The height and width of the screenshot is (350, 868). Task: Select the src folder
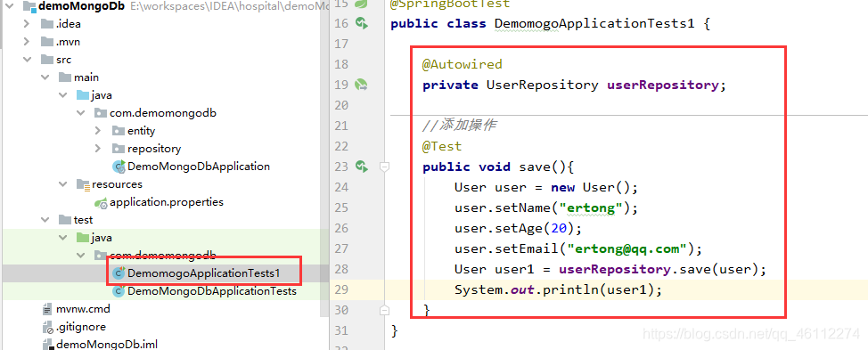coord(63,60)
